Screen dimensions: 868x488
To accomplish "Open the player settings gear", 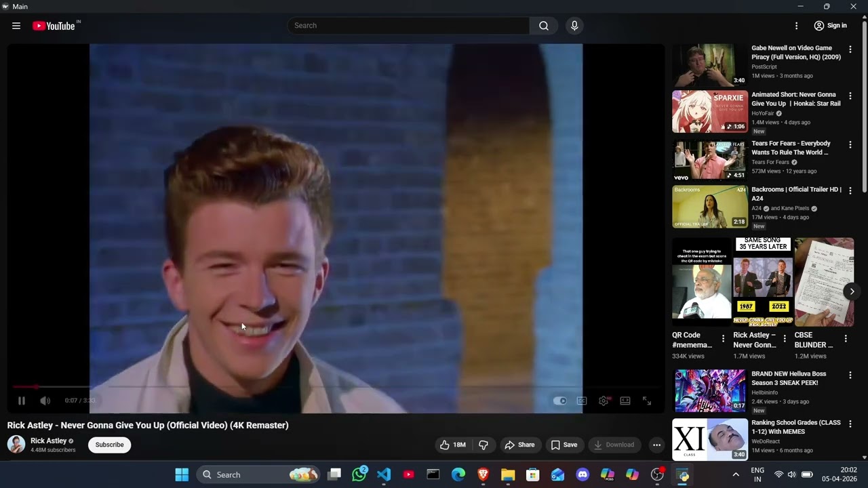I will tap(604, 401).
